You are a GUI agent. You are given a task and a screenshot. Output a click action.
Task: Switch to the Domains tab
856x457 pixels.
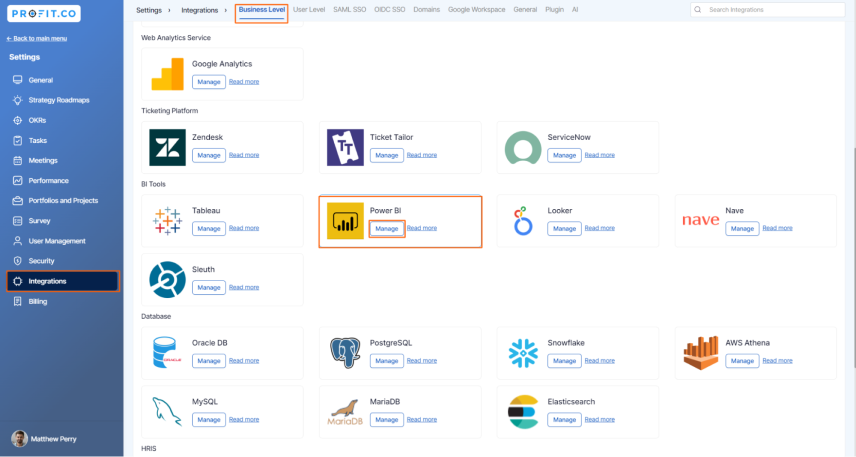point(426,10)
